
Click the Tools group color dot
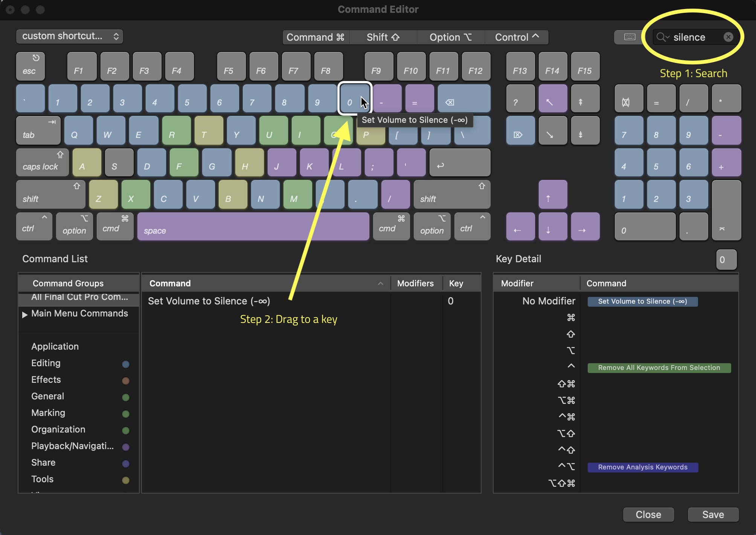[x=126, y=480]
